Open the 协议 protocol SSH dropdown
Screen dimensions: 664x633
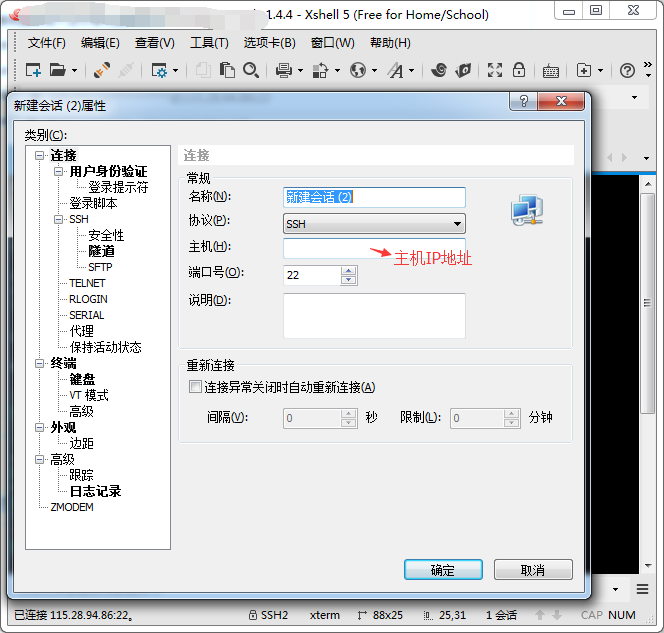(374, 224)
